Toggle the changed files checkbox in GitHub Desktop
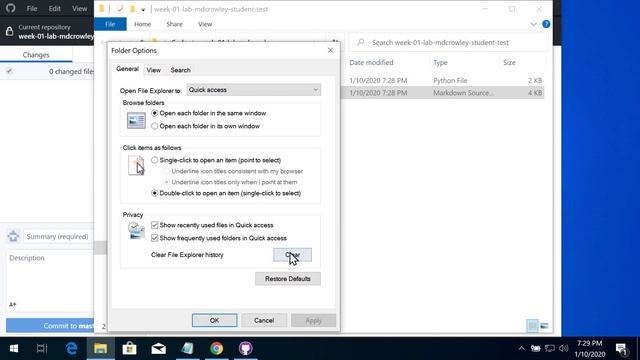The height and width of the screenshot is (360, 640). [9, 71]
